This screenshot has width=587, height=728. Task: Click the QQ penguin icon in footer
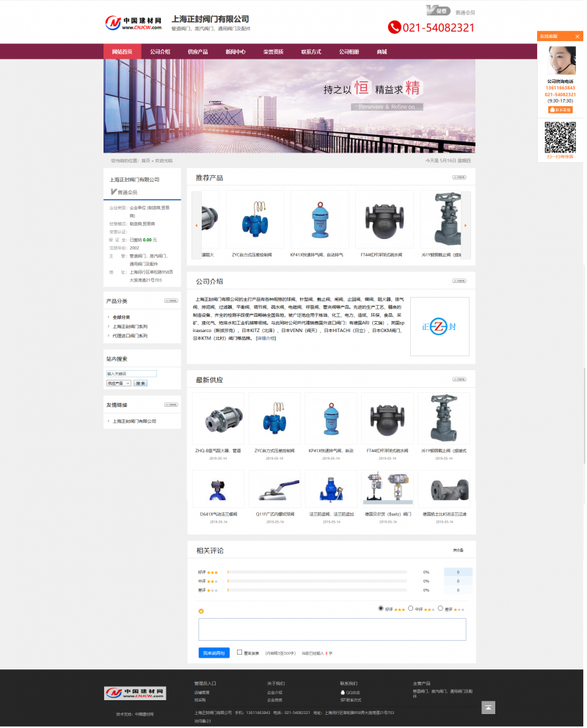[343, 692]
